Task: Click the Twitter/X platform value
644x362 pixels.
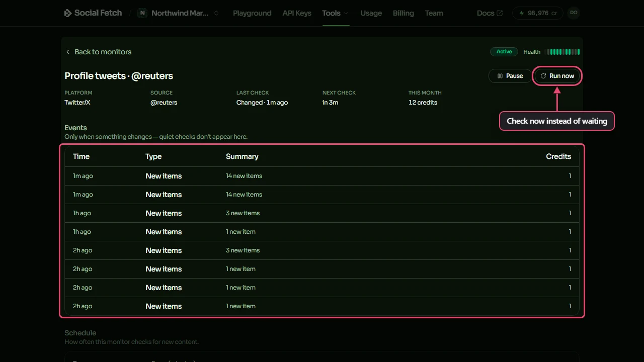Action: pyautogui.click(x=77, y=103)
